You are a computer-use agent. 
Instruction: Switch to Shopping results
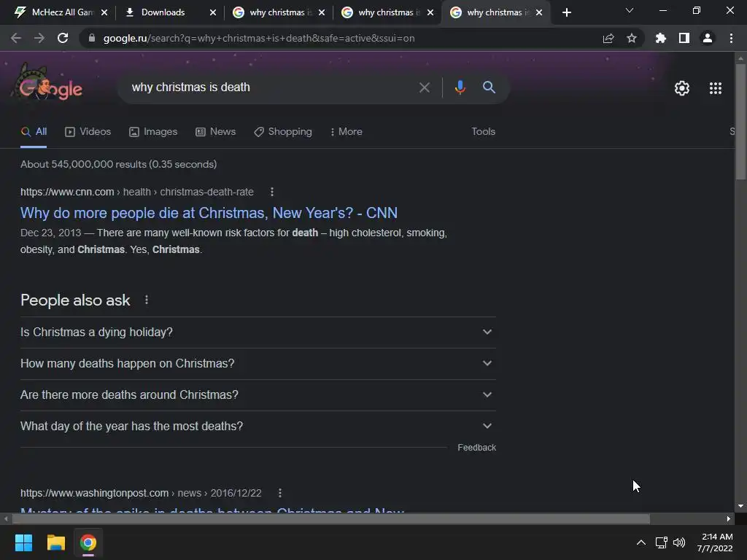[283, 132]
